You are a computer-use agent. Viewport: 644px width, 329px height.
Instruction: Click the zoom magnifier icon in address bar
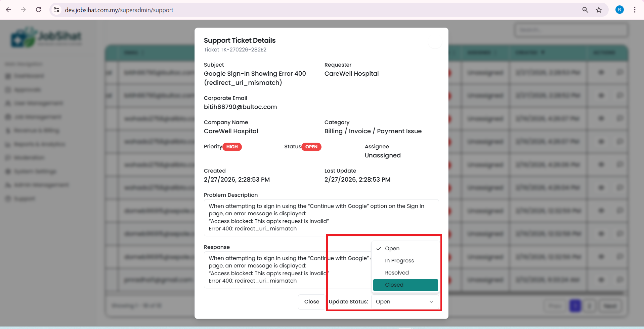pos(585,10)
